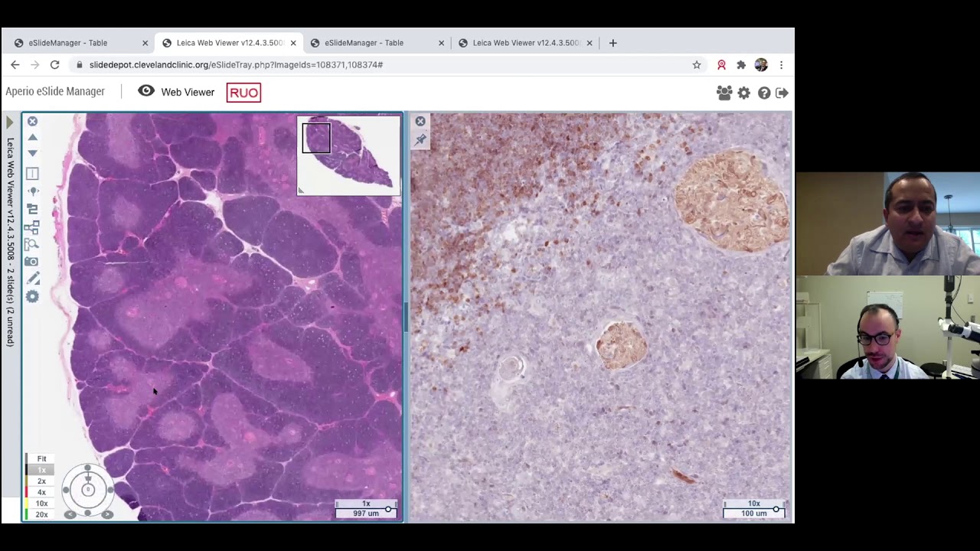Click the Fit zoom level
The image size is (980, 551).
click(x=41, y=459)
